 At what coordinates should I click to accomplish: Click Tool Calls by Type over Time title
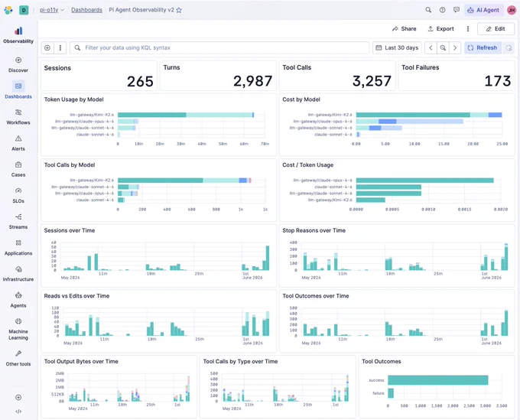(240, 361)
